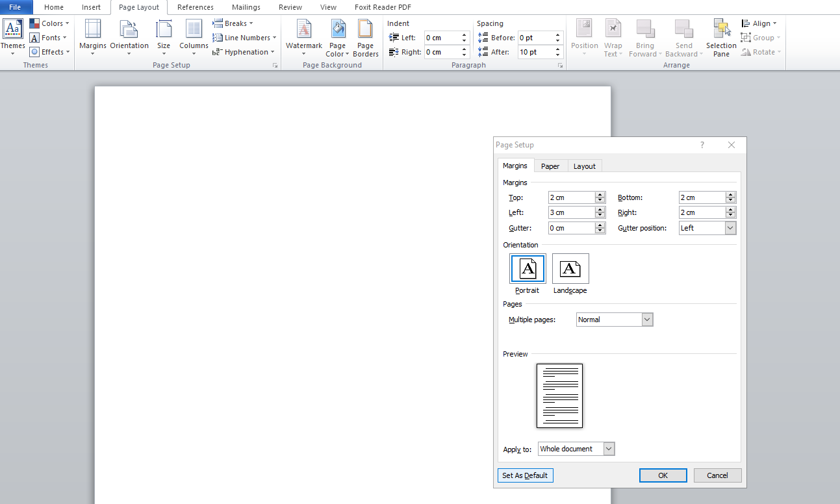Switch to the Paper tab
This screenshot has height=504, width=840.
coord(550,166)
